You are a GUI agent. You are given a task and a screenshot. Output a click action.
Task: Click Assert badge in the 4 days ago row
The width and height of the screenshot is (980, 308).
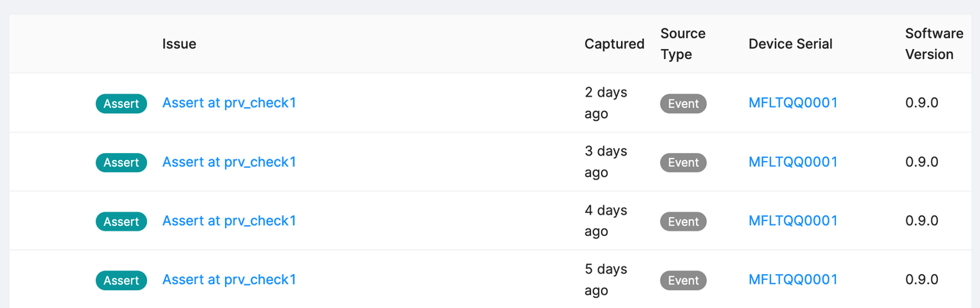[121, 221]
